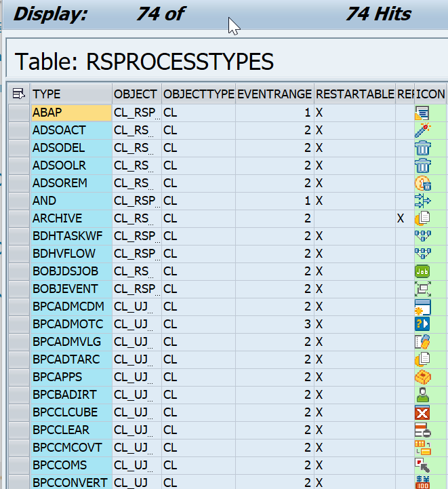Click the BPCADMVLG row's icon
Viewport: 448px width, 489px height.
[422, 342]
